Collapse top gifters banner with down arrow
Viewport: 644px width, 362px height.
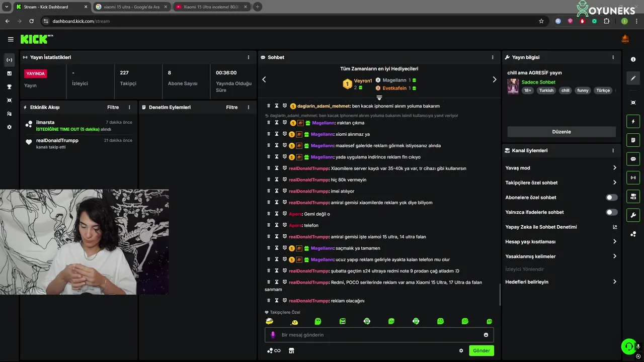pos(379,98)
